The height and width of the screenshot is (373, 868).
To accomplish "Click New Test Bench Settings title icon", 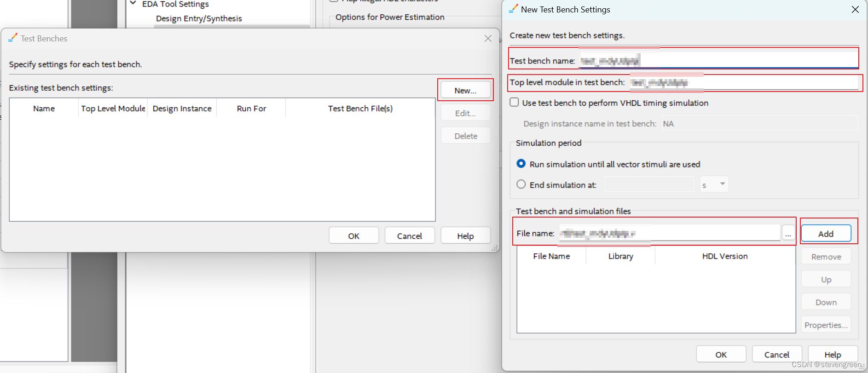I will pos(514,9).
